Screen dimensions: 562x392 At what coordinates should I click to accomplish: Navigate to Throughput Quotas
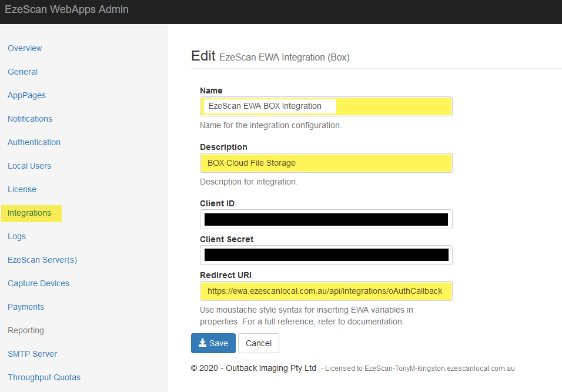pos(44,377)
